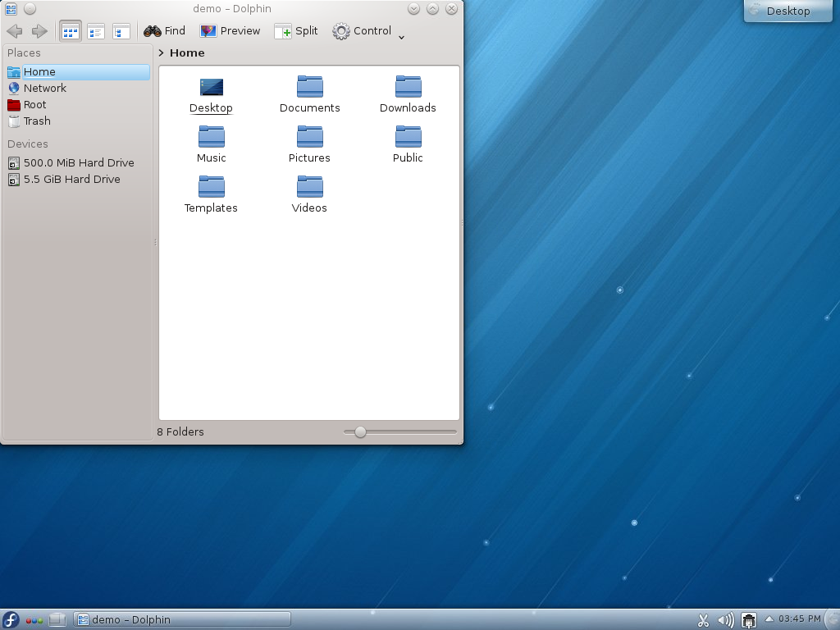Viewport: 840px width, 630px height.
Task: Show hidden system tray icons
Action: tap(769, 619)
